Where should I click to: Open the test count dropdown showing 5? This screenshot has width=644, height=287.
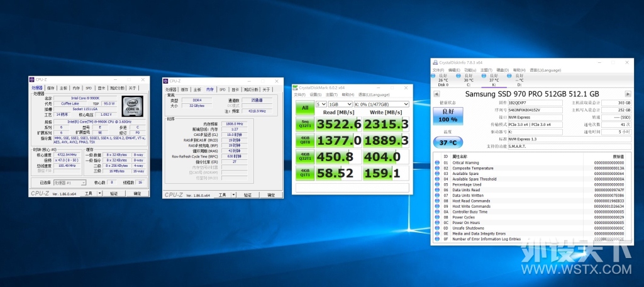(321, 104)
